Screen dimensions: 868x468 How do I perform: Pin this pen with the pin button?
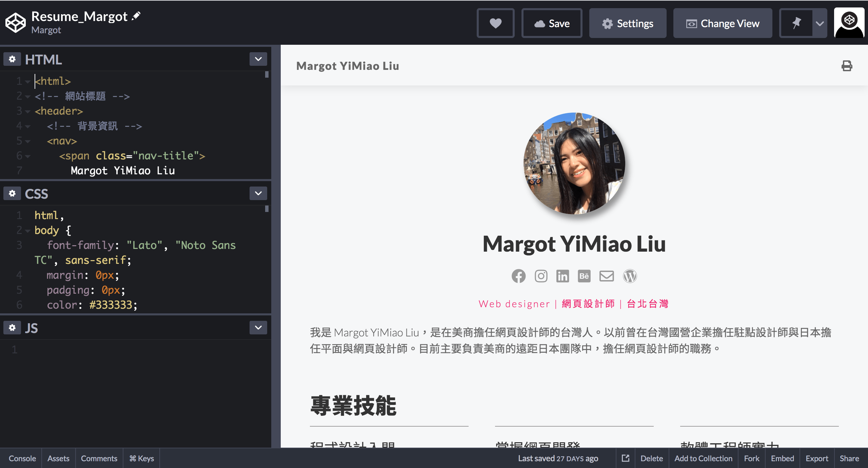(x=796, y=23)
